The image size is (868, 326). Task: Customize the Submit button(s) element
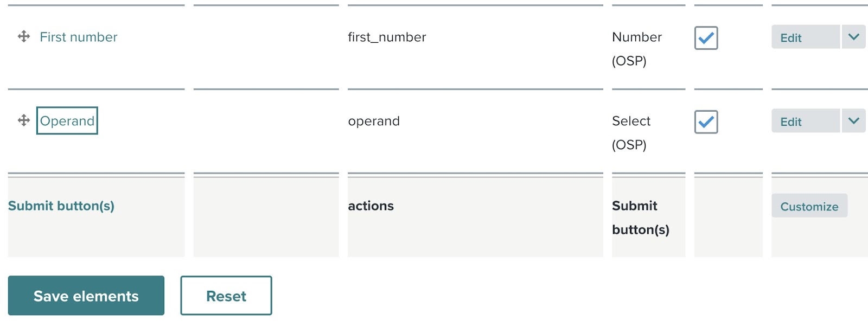[809, 206]
